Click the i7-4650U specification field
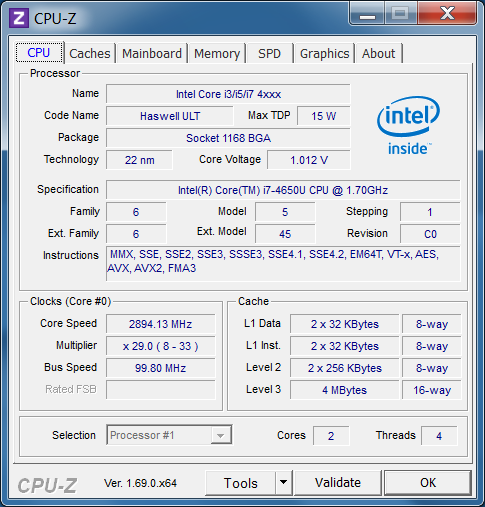The height and width of the screenshot is (507, 485). tap(283, 190)
